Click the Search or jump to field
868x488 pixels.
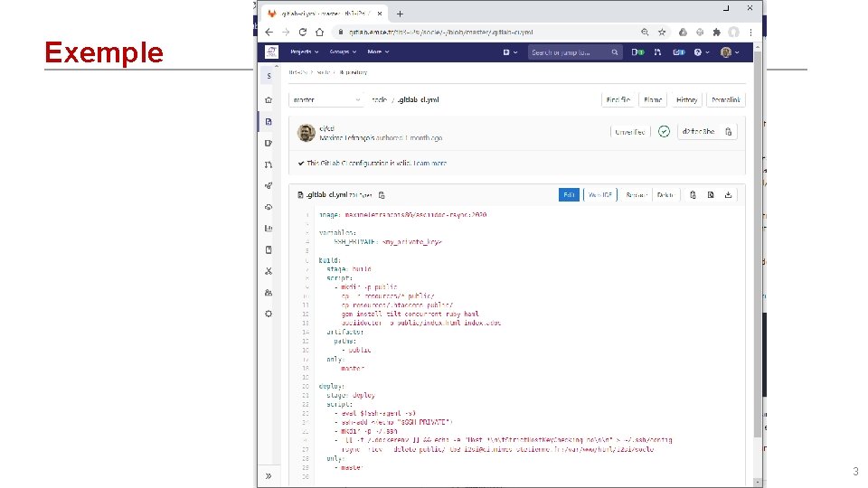pos(575,52)
